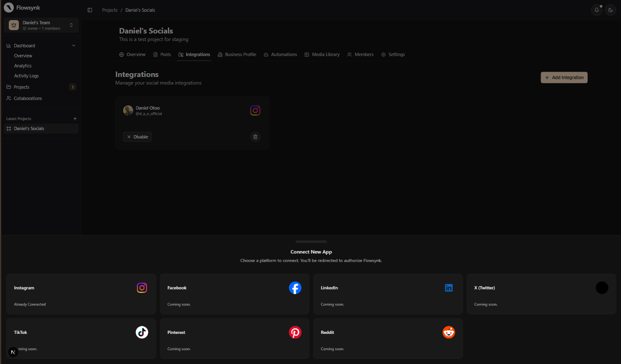Disable the Instagram integration
Screen dimensions: 621x364
[137, 137]
